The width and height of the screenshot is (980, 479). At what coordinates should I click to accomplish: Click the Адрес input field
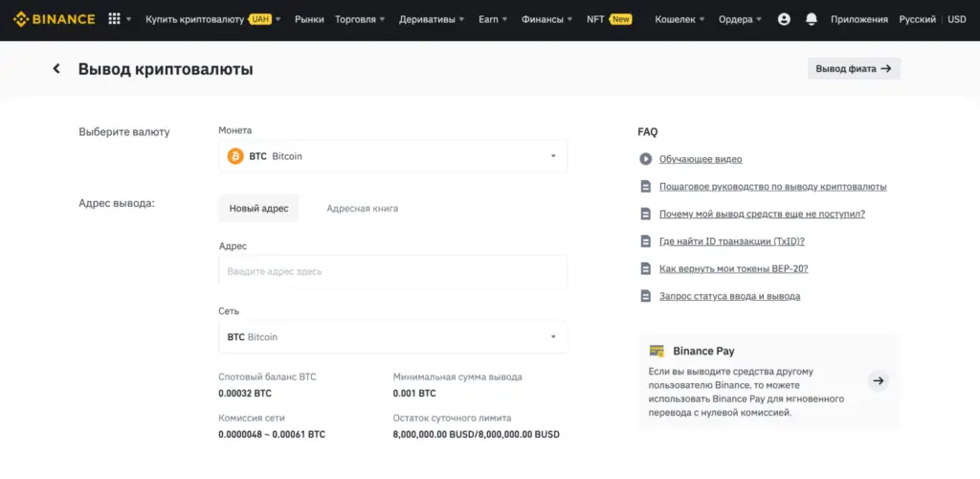(392, 272)
